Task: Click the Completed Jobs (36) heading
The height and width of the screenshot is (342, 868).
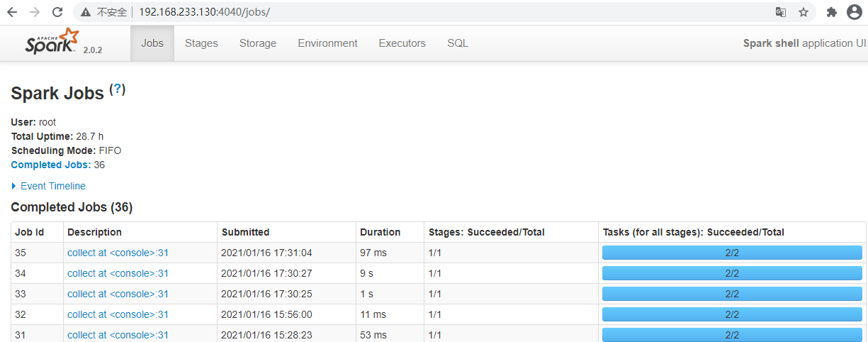Action: coord(72,207)
